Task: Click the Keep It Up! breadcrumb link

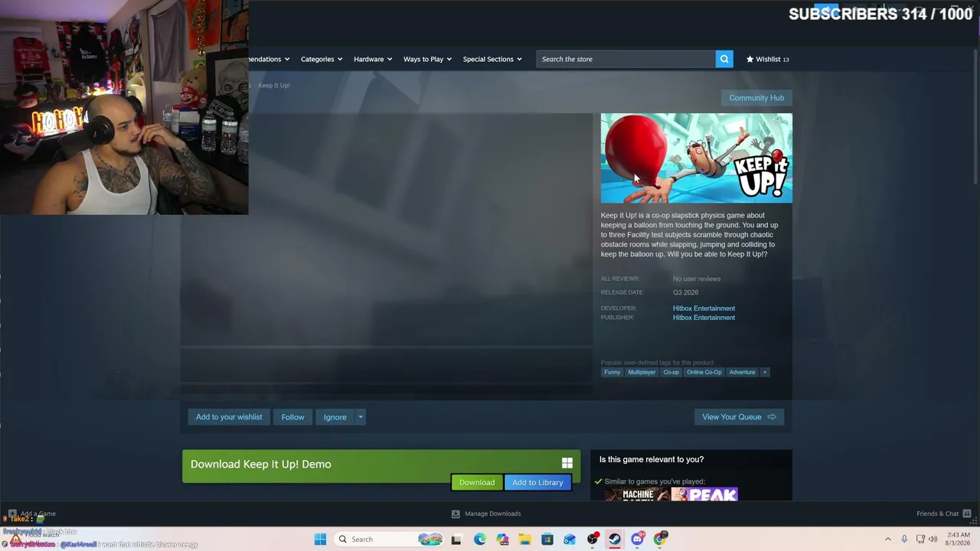Action: [x=273, y=86]
